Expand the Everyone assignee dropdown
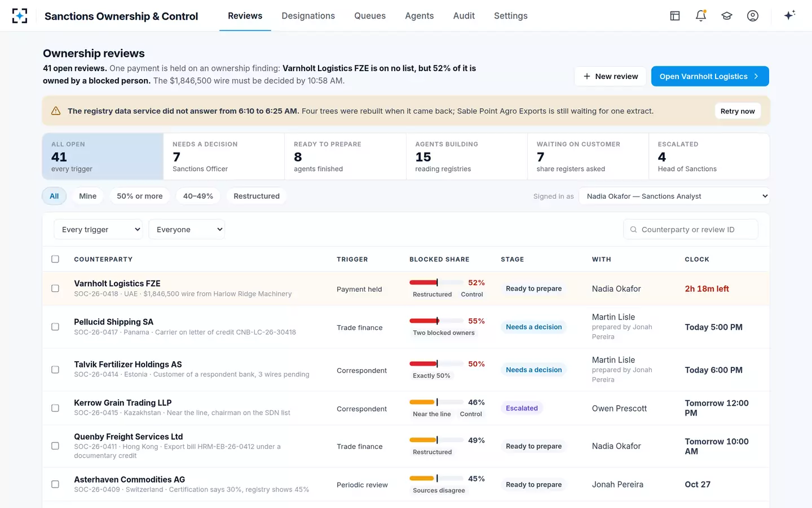Screen dimensions: 812x508 tap(187, 230)
